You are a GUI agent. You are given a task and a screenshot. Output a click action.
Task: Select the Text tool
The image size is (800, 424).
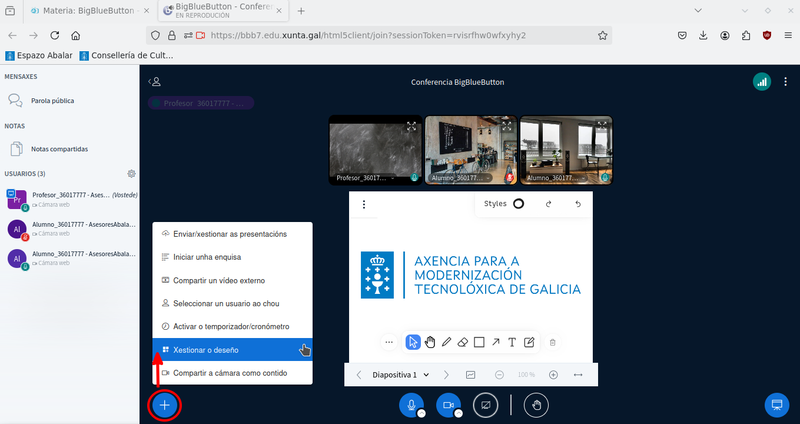[x=512, y=342]
